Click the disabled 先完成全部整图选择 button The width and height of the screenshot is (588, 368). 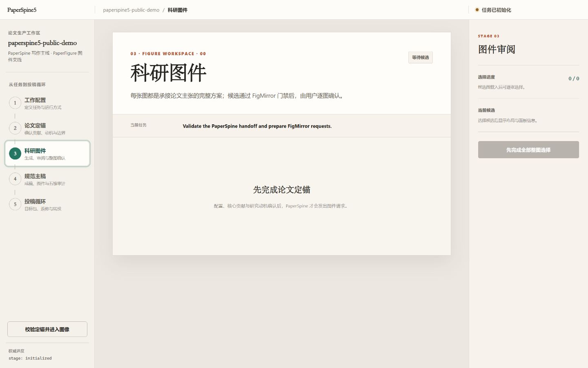pos(528,150)
